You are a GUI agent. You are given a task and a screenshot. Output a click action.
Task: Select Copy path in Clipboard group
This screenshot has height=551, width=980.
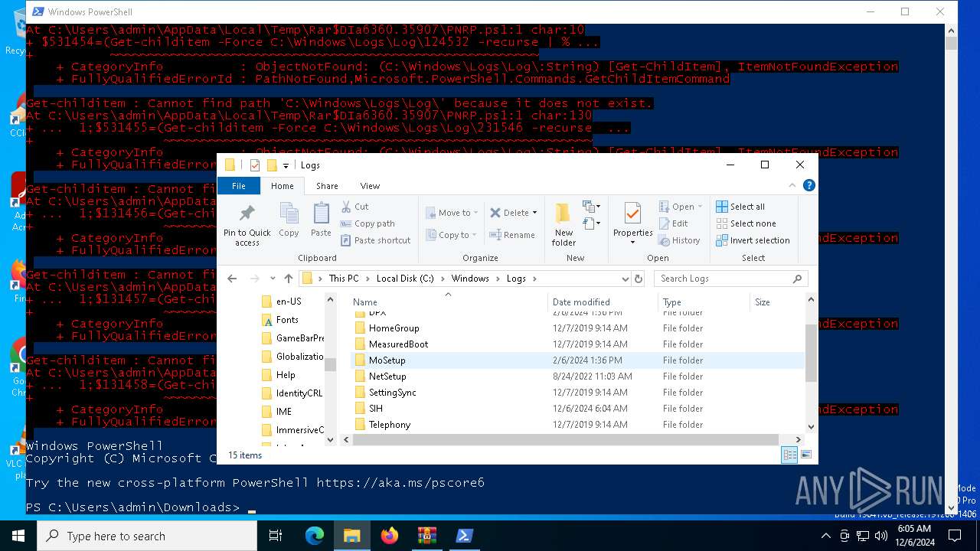(x=367, y=223)
